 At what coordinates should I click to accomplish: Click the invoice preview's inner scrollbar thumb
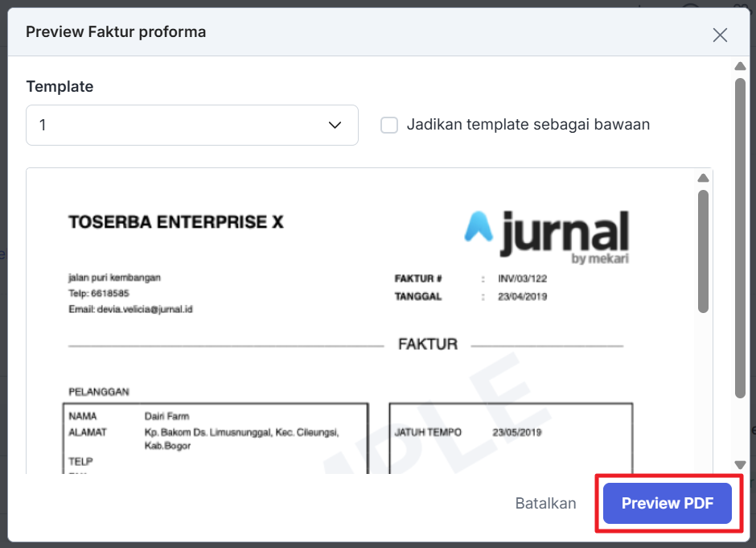click(703, 249)
